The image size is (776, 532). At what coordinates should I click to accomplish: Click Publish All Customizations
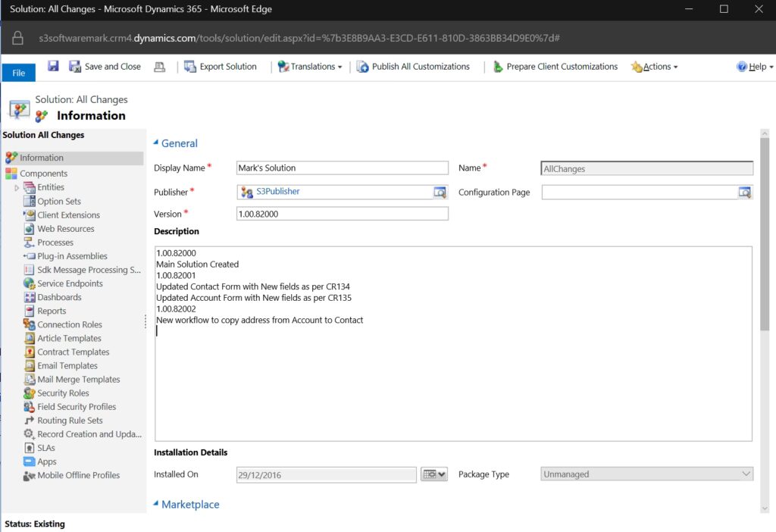(414, 67)
